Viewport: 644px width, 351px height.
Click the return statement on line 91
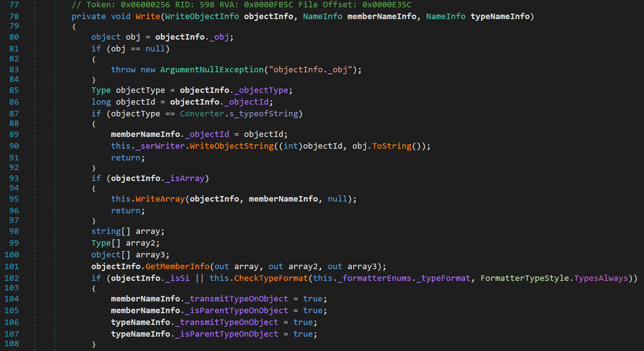point(128,158)
